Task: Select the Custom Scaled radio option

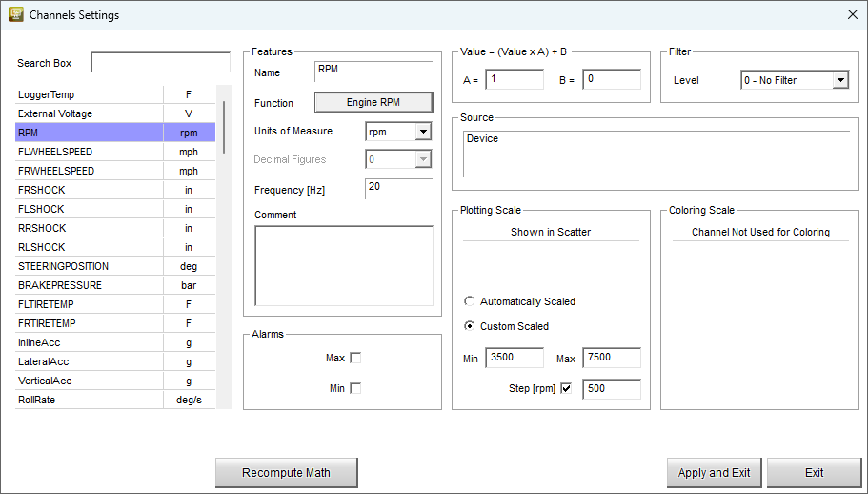Action: (469, 326)
